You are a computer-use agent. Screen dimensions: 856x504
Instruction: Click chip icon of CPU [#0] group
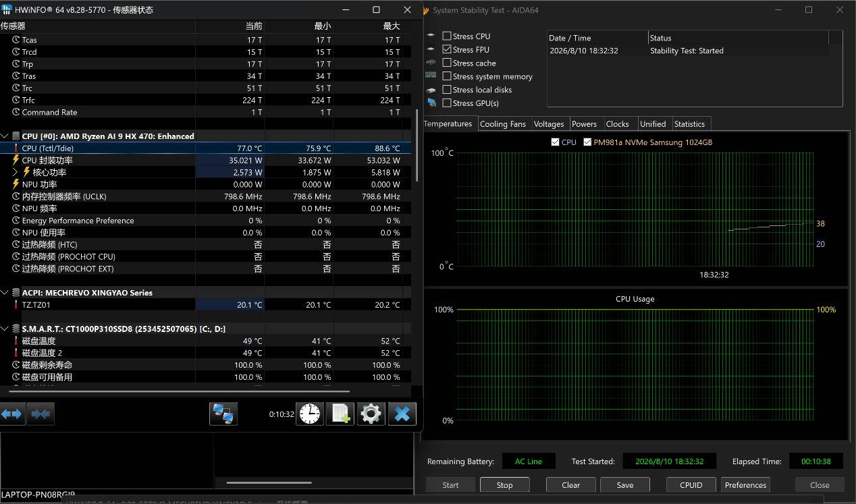point(16,136)
